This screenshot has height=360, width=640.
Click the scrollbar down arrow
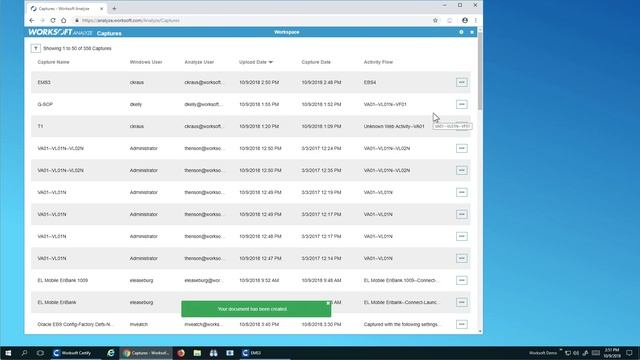(x=480, y=331)
